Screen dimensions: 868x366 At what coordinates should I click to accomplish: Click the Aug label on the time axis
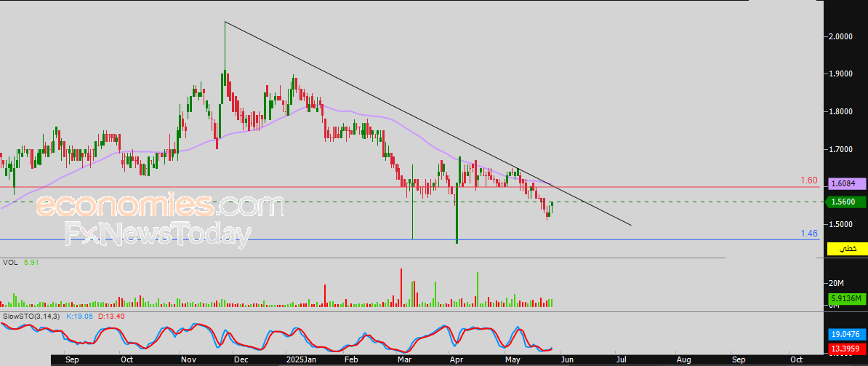coord(683,360)
